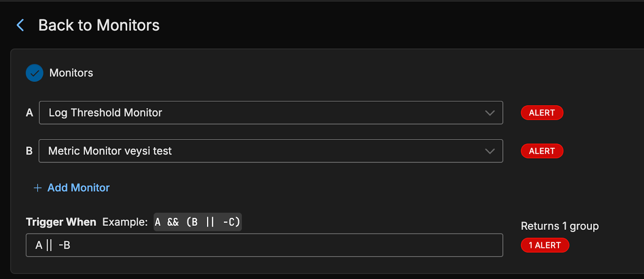Screen dimensions: 644x279
Task: Click the "Add Monitor" link
Action: tap(78, 188)
